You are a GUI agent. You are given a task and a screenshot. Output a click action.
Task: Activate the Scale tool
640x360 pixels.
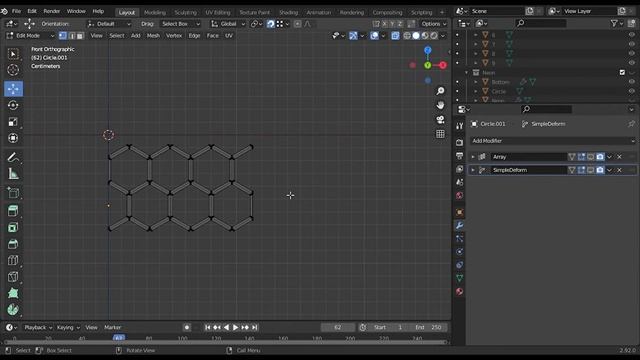click(13, 122)
